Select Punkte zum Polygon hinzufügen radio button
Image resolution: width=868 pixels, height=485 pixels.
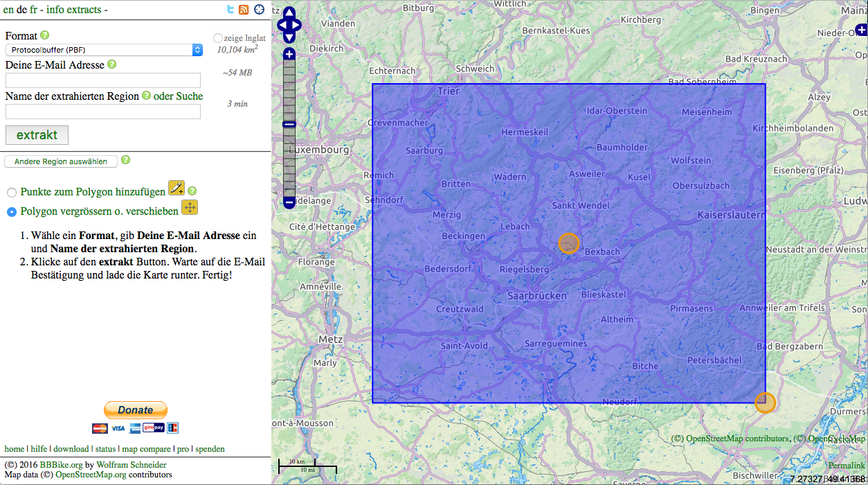tap(12, 192)
